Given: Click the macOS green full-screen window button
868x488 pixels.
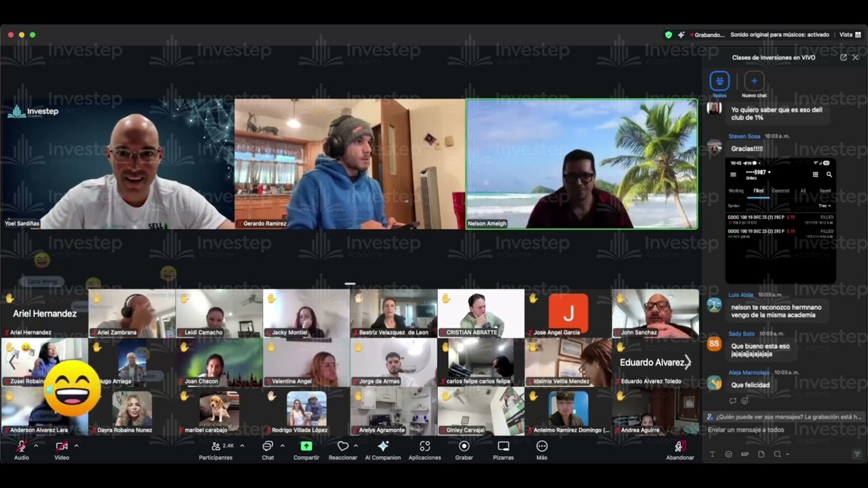Looking at the screenshot, I should click(33, 35).
